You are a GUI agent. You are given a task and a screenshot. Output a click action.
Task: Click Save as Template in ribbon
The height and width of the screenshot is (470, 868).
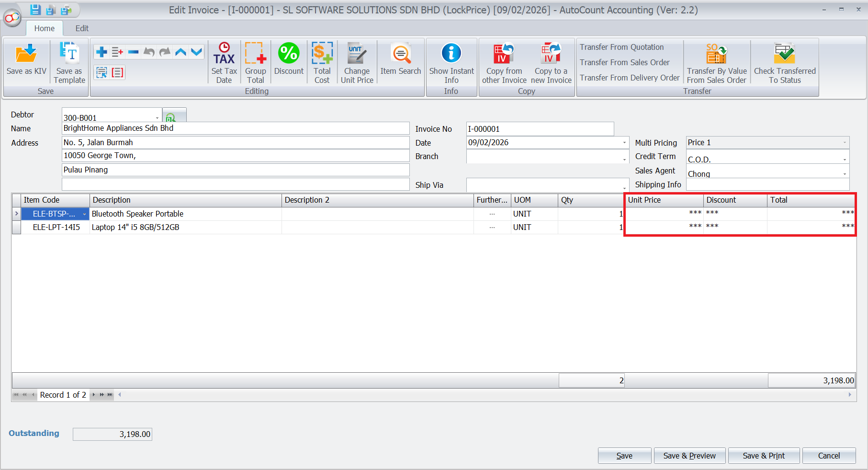69,63
